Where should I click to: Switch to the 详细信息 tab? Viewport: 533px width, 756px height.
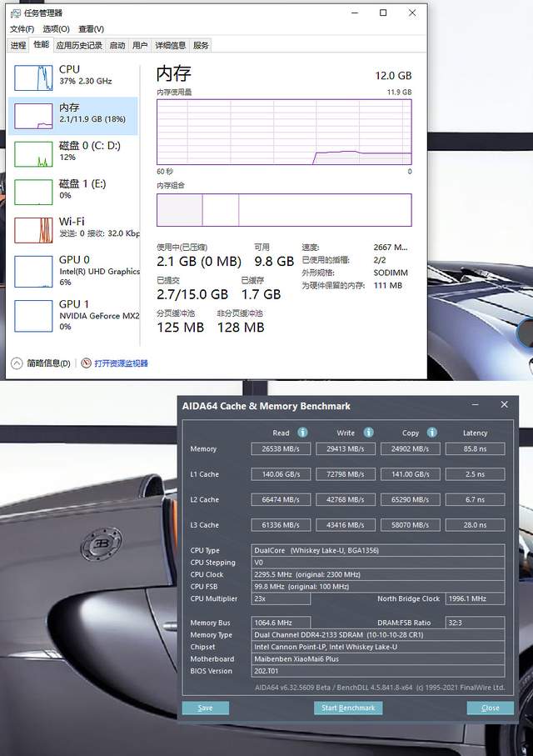(x=170, y=45)
